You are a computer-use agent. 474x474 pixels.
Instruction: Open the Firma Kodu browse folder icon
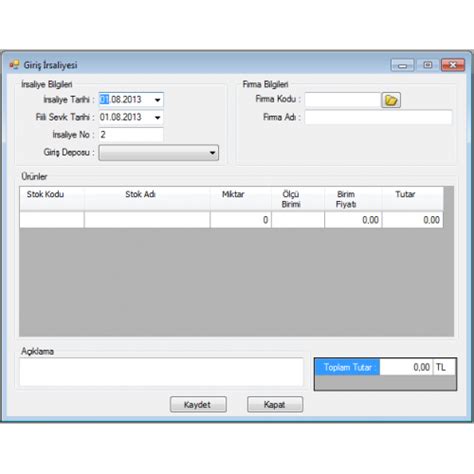pos(391,100)
